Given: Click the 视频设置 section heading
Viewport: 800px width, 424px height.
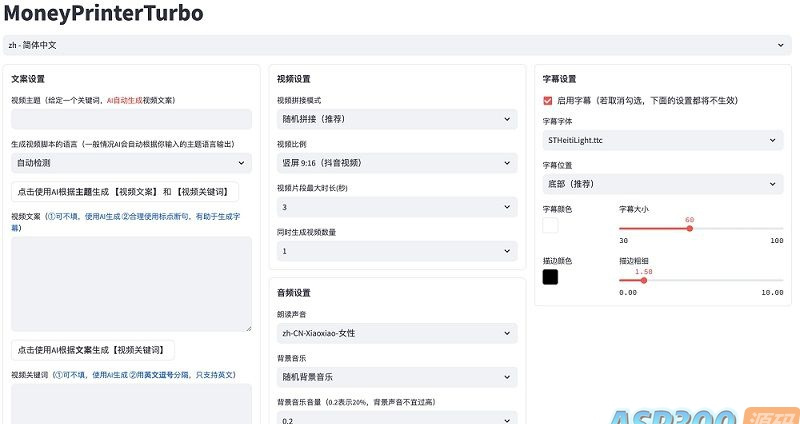Looking at the screenshot, I should tap(293, 79).
